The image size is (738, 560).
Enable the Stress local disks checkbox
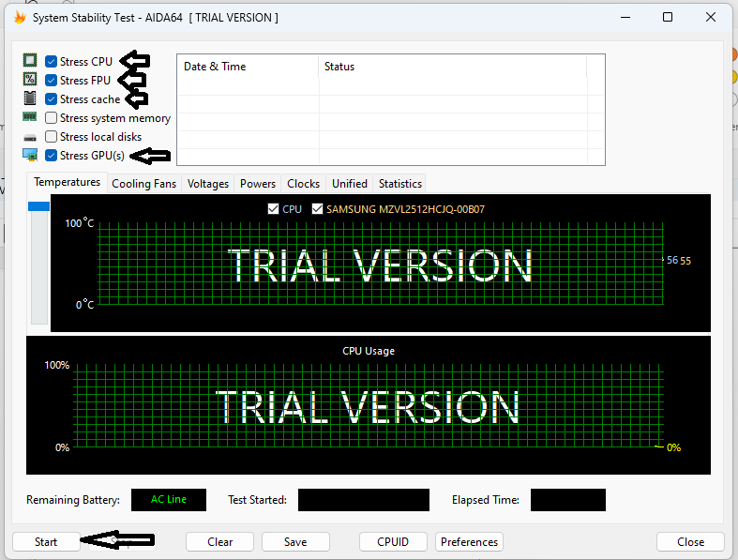[51, 137]
